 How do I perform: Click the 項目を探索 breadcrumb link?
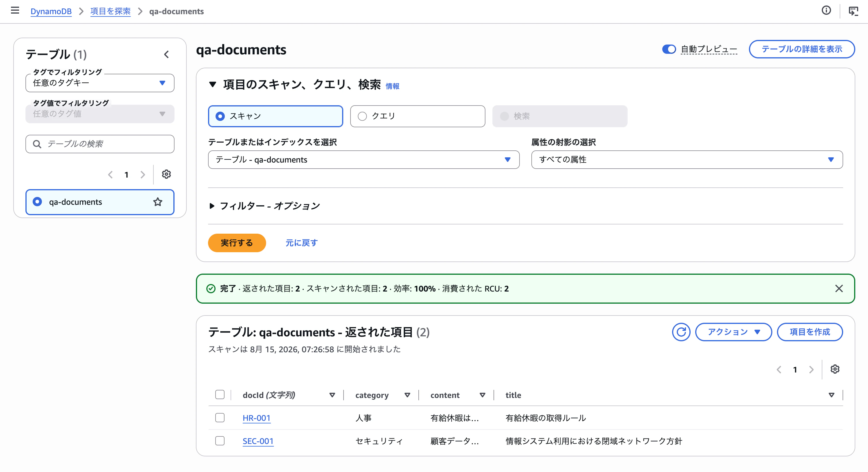pos(110,11)
